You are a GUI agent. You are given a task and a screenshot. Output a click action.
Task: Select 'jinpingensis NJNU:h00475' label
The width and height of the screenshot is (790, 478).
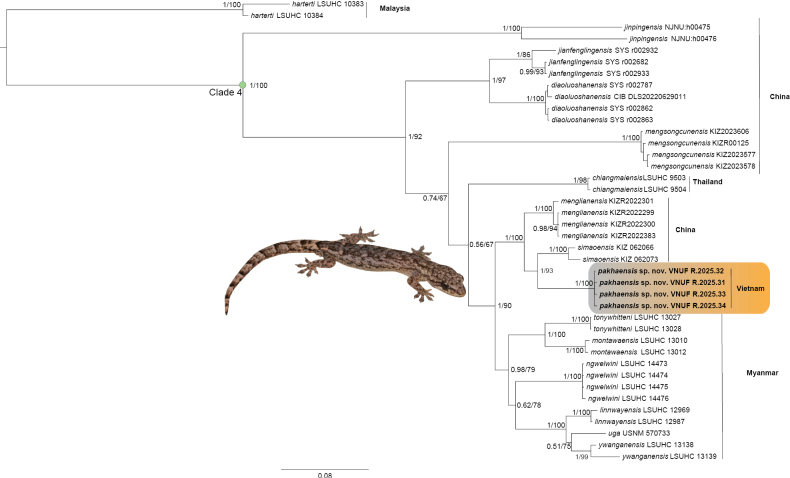667,27
